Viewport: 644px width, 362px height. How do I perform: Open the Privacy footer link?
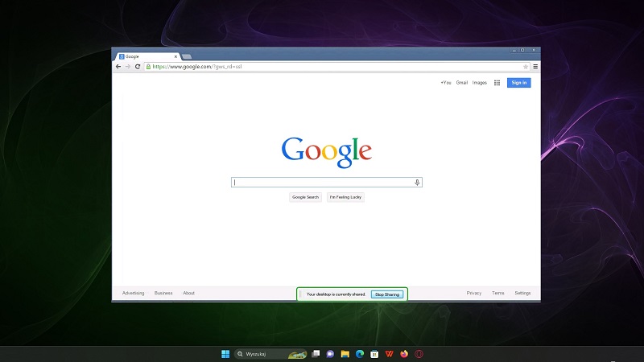(474, 293)
